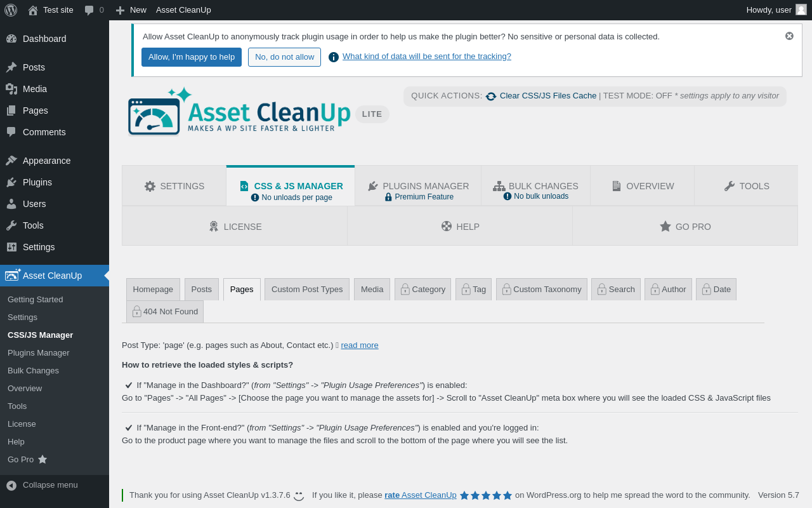Click the "No, do not allow" button
812x508 pixels.
point(284,57)
